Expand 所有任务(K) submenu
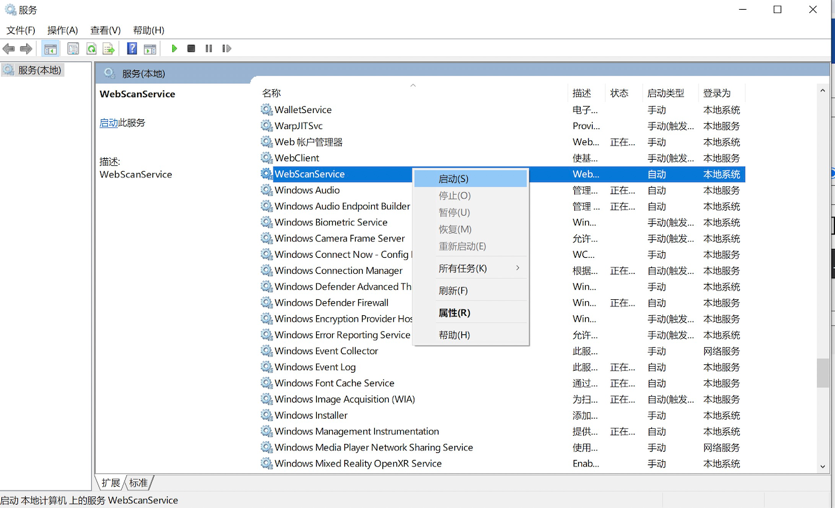The height and width of the screenshot is (508, 835). point(471,268)
